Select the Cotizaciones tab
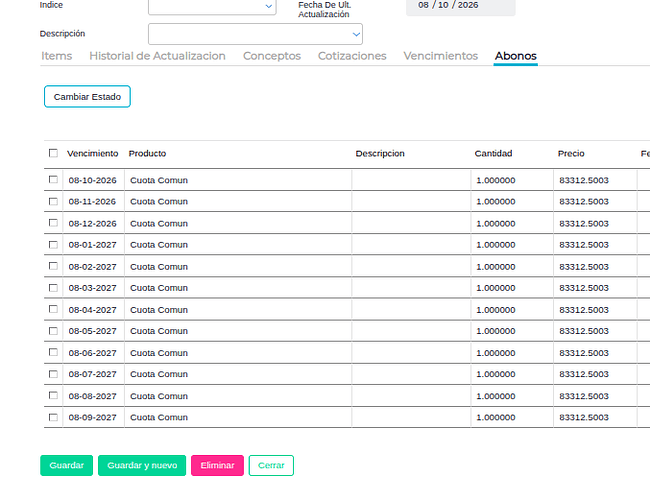650x500 pixels. [352, 56]
